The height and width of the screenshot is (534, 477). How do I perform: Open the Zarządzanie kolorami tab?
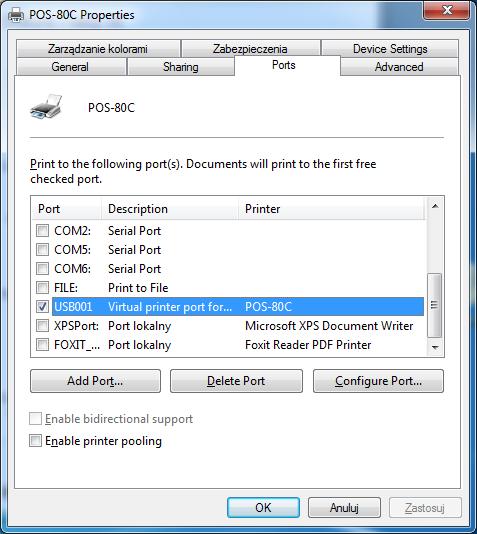[x=98, y=49]
